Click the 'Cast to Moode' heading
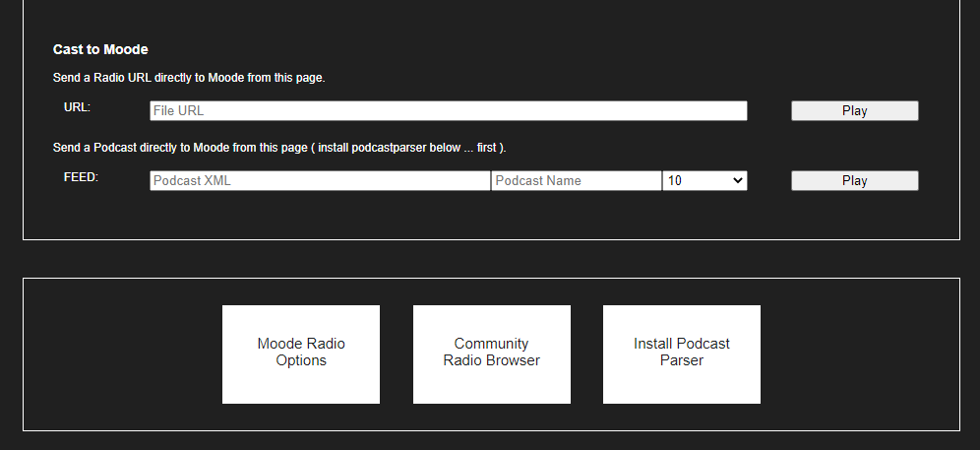The height and width of the screenshot is (450, 980). pos(100,49)
